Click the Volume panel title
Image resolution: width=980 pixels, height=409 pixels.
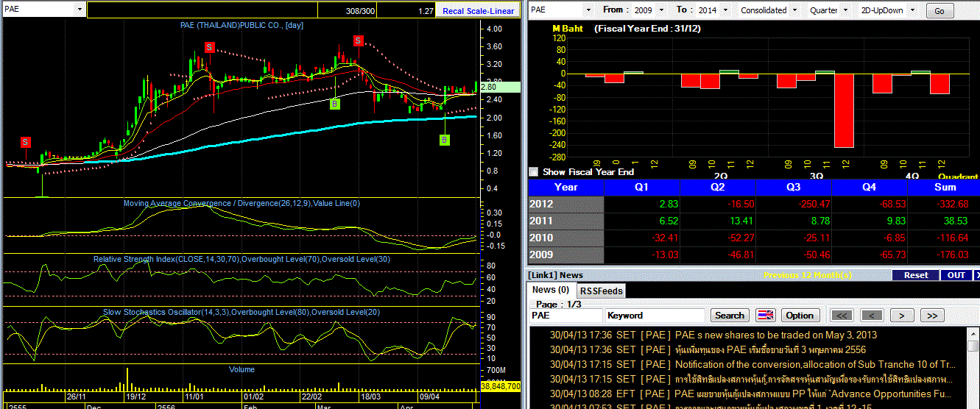click(x=242, y=369)
